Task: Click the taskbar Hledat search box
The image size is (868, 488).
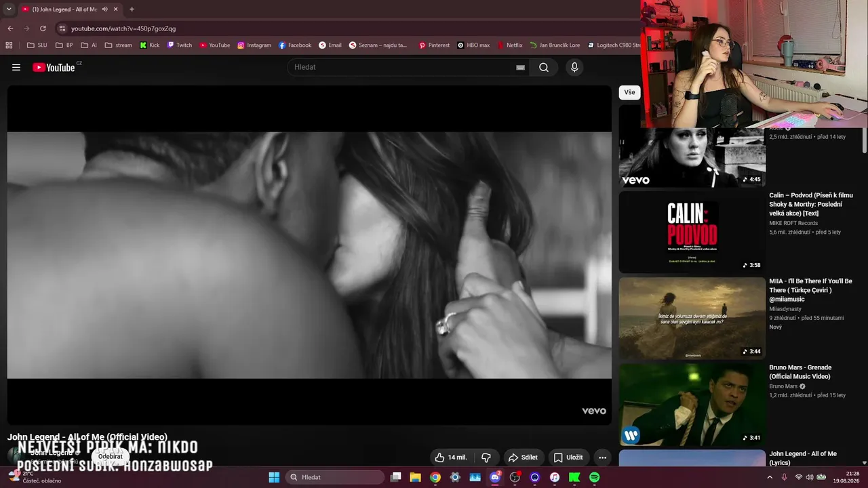Action: 335,477
